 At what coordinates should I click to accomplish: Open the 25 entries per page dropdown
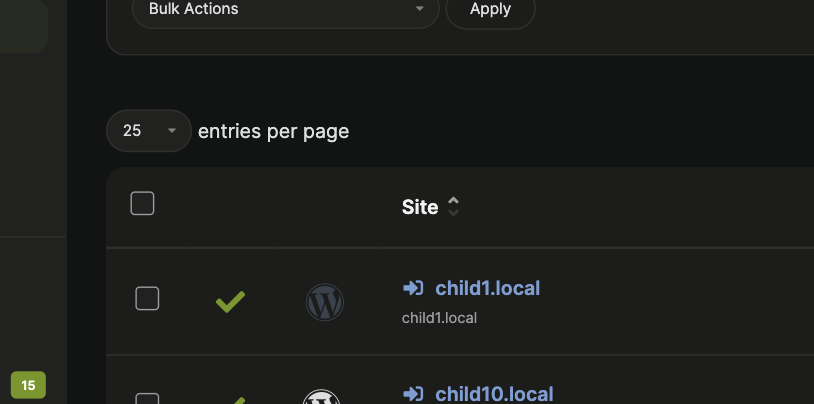click(149, 131)
